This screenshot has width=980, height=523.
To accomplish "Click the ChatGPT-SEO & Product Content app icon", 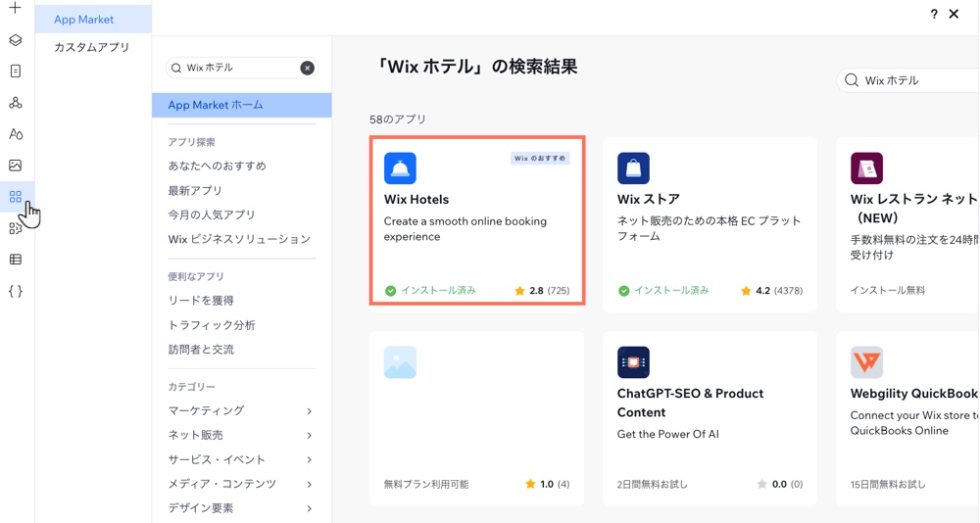I will pyautogui.click(x=633, y=362).
